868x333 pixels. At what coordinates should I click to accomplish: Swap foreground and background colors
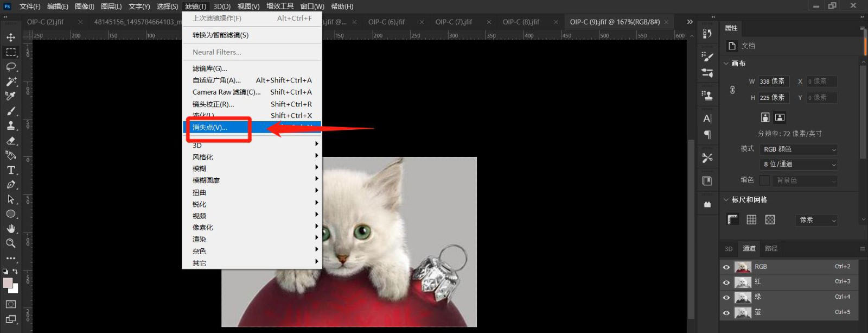pyautogui.click(x=15, y=271)
